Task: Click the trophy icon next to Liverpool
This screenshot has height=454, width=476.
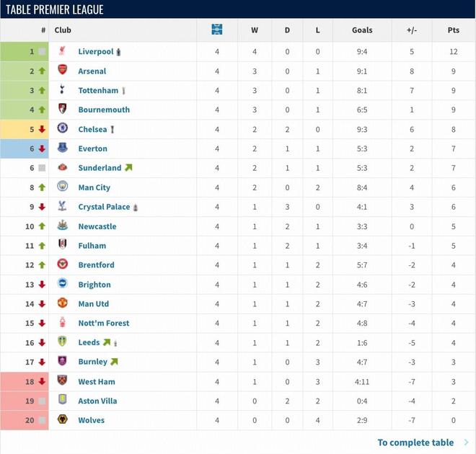Action: pos(119,52)
